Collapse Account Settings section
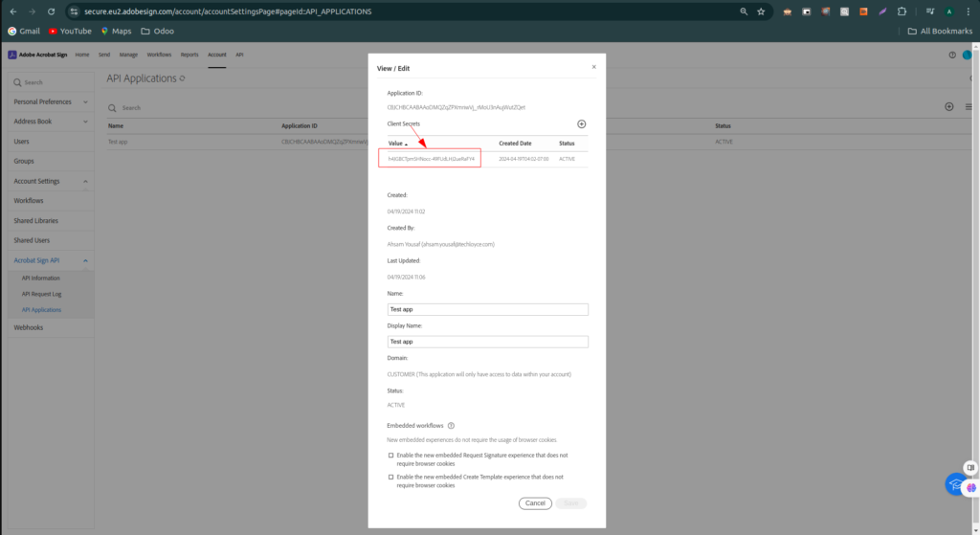Image resolution: width=980 pixels, height=535 pixels. coord(50,181)
